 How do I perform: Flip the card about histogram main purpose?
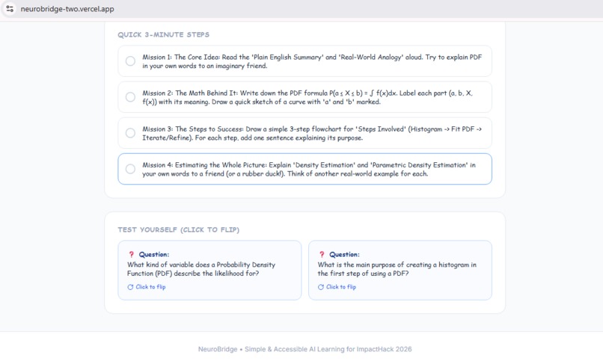pyautogui.click(x=400, y=271)
